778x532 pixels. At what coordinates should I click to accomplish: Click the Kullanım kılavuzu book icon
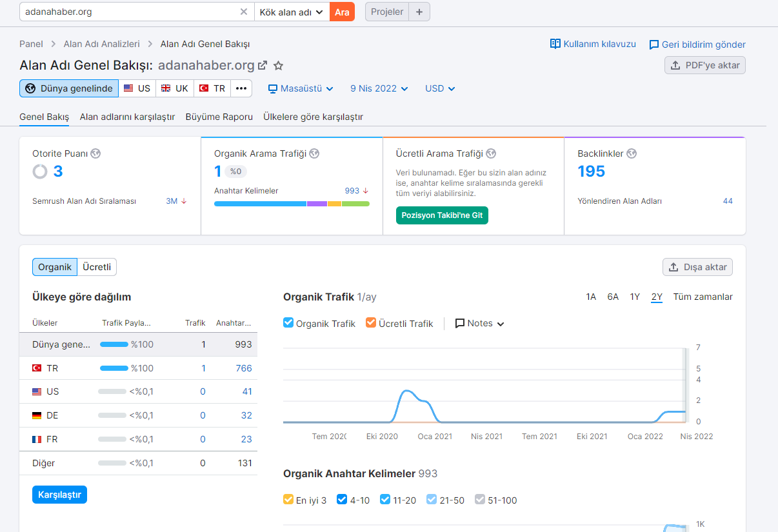(555, 44)
